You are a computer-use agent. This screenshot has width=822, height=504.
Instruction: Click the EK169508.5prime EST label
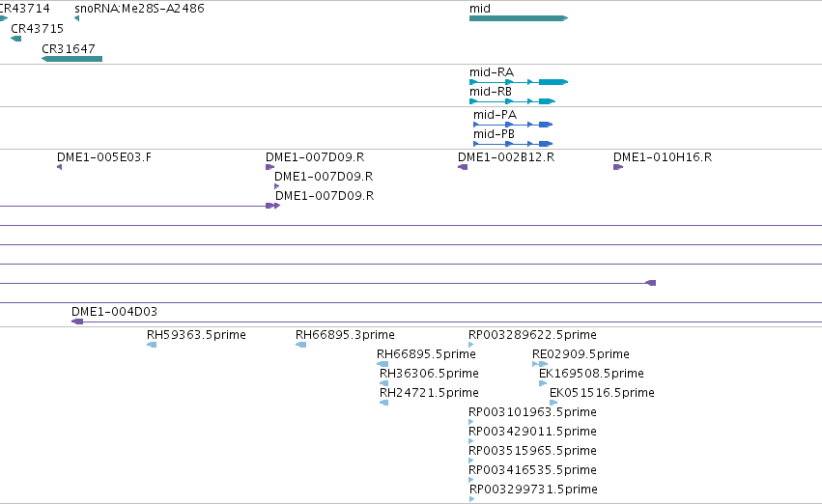pyautogui.click(x=591, y=374)
